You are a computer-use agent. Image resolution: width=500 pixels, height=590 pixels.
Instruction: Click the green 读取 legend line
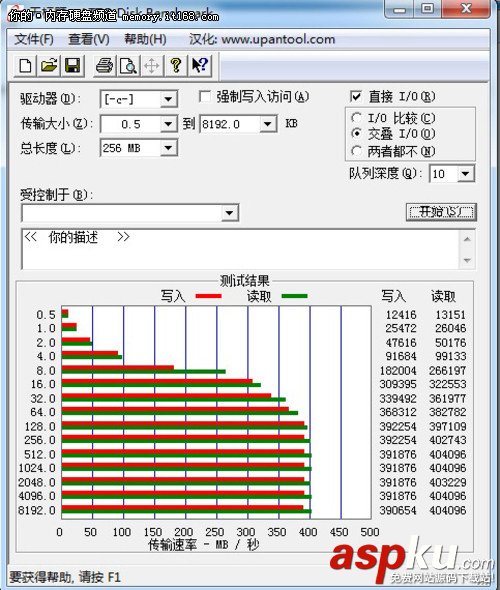tap(294, 297)
